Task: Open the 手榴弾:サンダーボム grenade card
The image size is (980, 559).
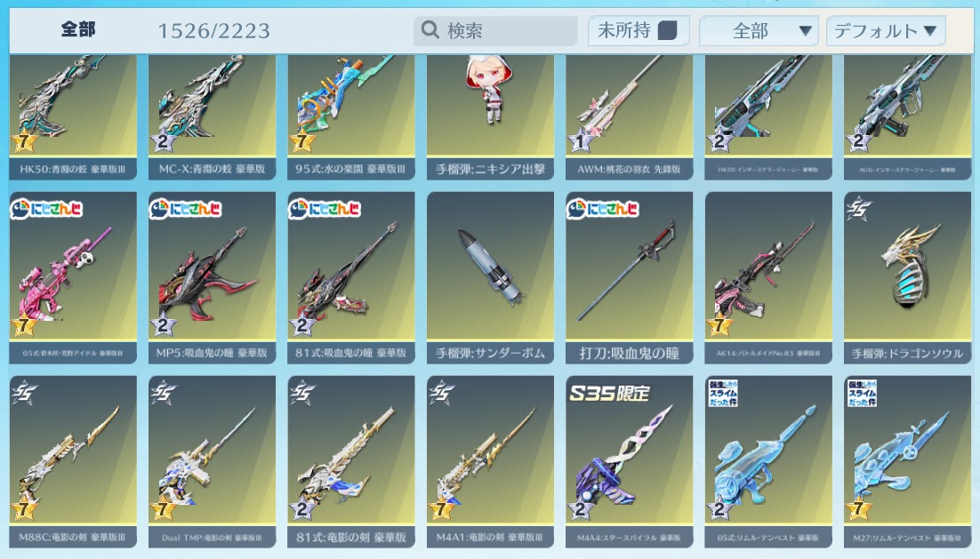Action: point(490,278)
